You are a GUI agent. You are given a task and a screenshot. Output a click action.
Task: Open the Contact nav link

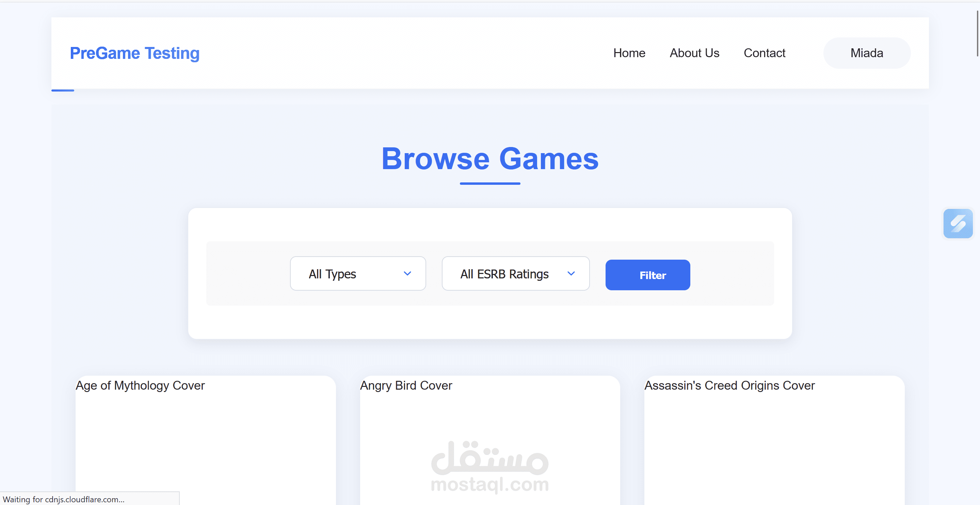764,53
